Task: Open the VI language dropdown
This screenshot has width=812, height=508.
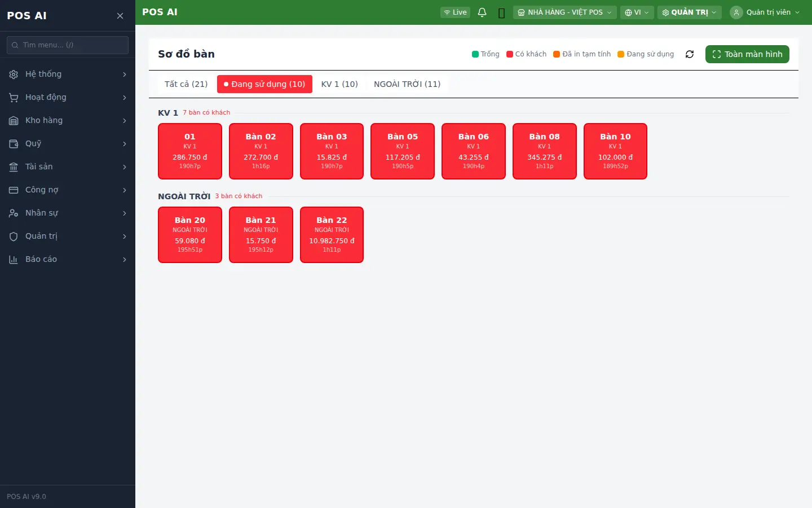Action: click(x=637, y=12)
